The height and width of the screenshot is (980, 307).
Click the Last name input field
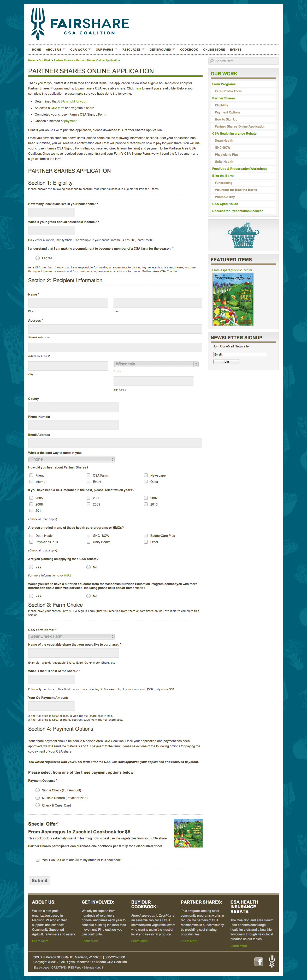(x=158, y=303)
